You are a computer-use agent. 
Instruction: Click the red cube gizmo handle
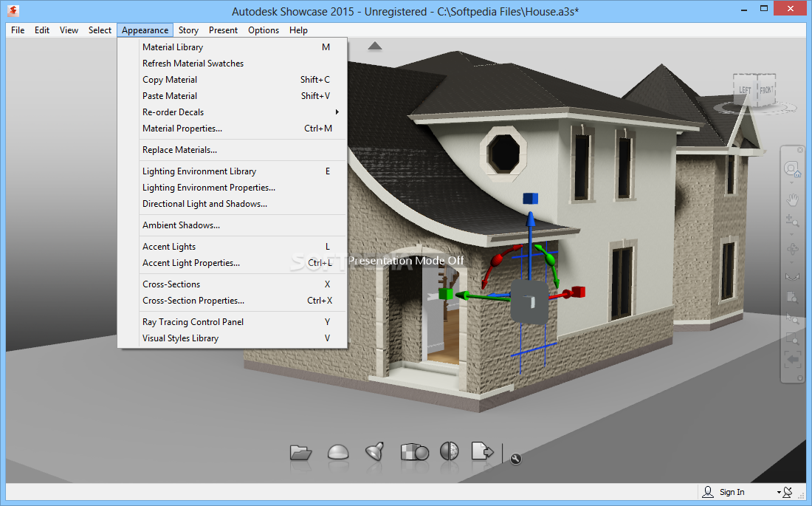point(579,292)
